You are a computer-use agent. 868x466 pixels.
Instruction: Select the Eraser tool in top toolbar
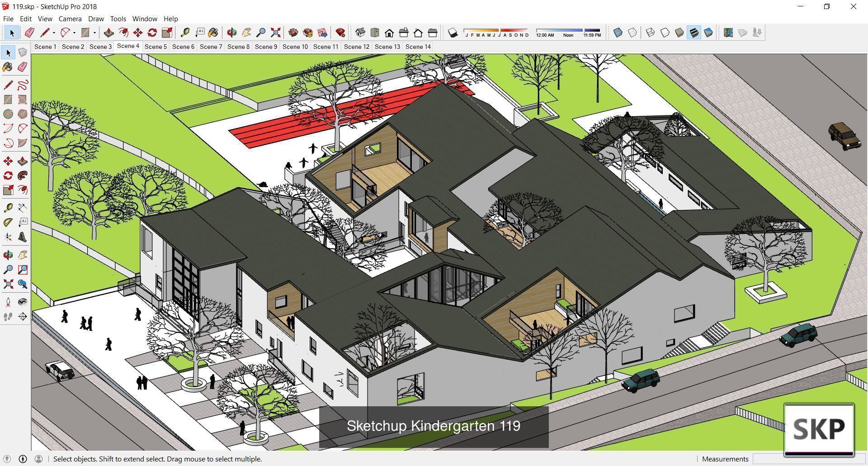point(29,33)
